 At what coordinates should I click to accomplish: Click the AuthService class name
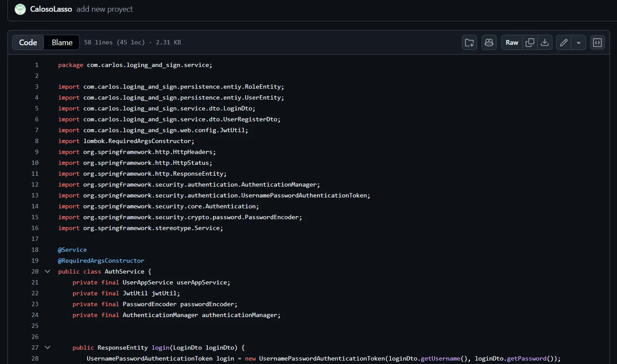coord(124,272)
